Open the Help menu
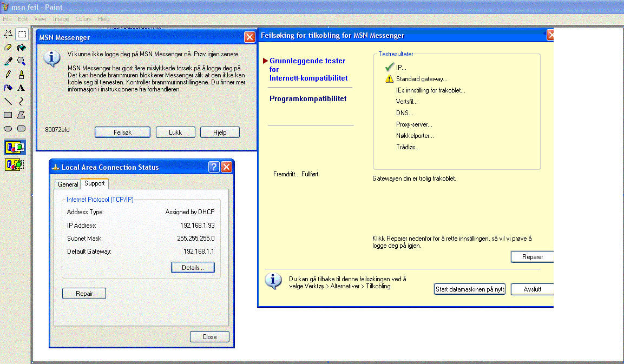Viewport: 624px width, 364px height. [x=104, y=19]
